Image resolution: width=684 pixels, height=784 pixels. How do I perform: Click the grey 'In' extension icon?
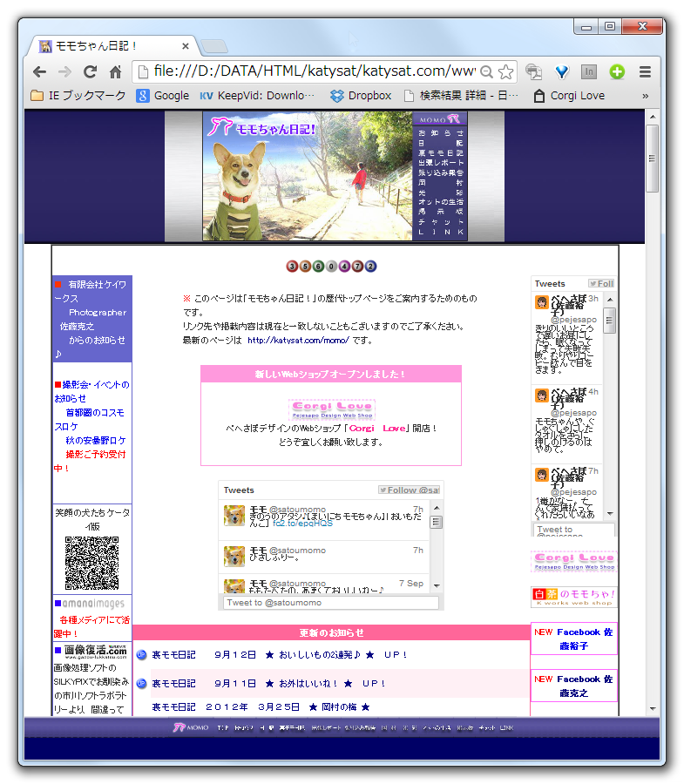point(589,72)
